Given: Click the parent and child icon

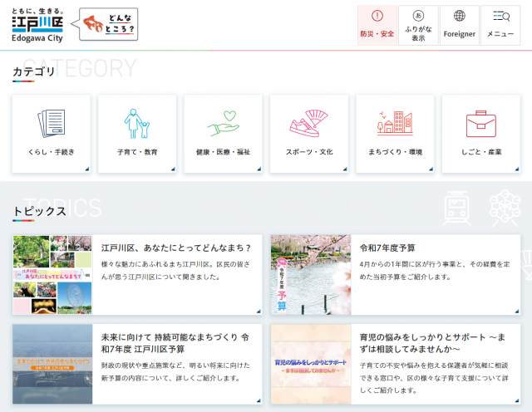Looking at the screenshot, I should coord(137,124).
